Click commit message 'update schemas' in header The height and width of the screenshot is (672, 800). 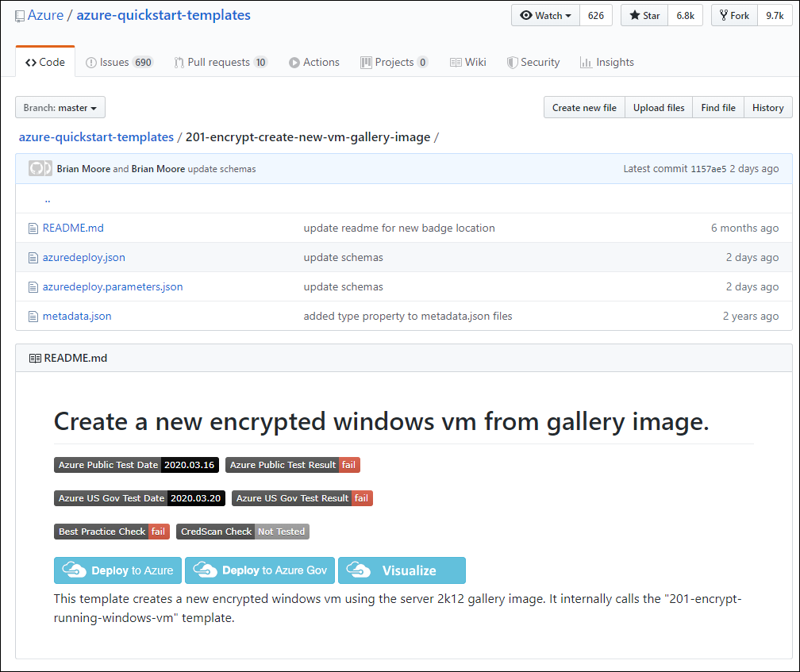[221, 169]
